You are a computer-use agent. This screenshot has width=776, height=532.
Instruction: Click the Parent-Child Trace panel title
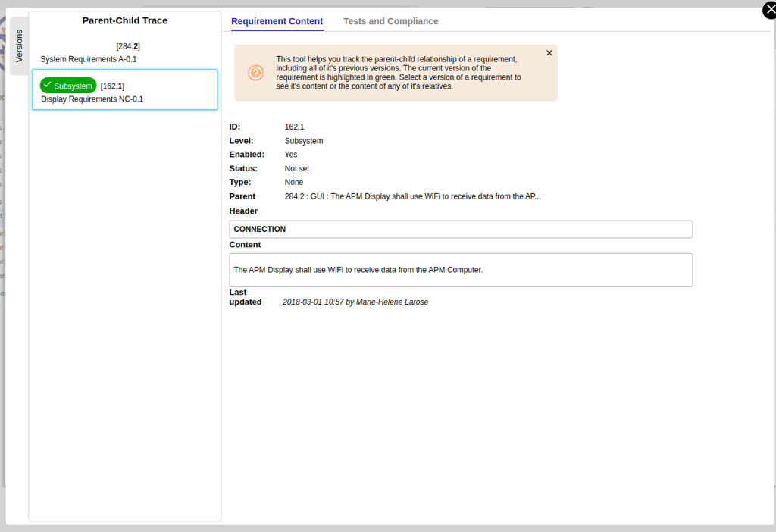[x=125, y=20]
